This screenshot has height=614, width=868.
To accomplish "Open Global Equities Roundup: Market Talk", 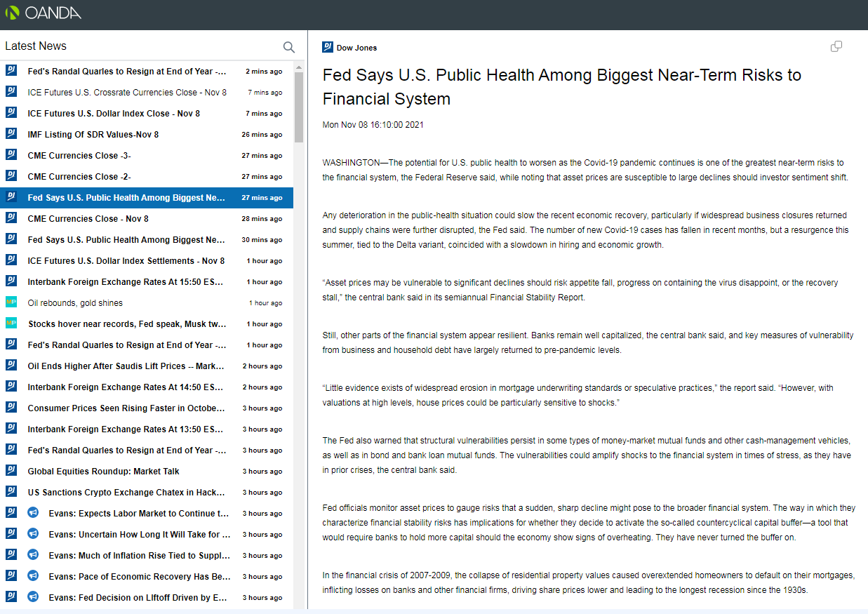I will pyautogui.click(x=103, y=472).
